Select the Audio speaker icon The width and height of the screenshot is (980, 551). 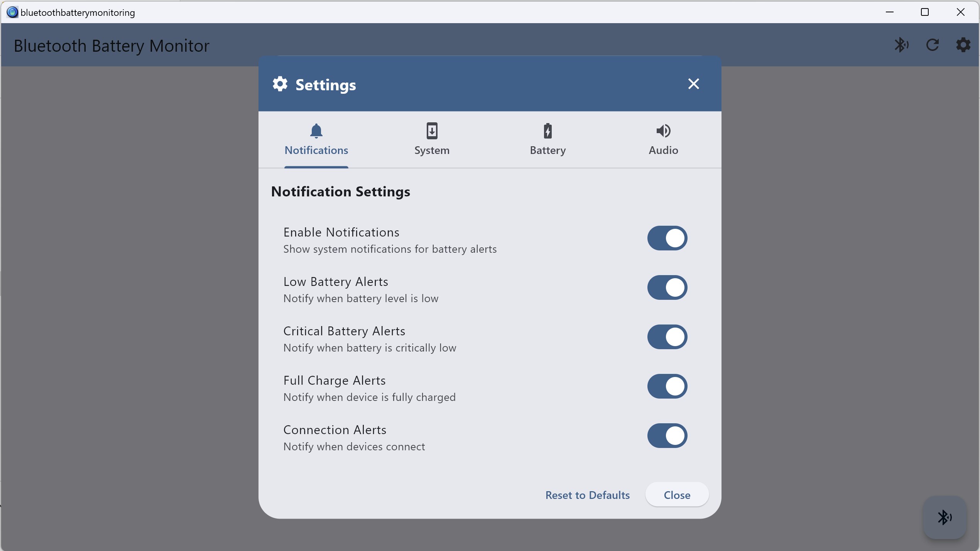[663, 131]
